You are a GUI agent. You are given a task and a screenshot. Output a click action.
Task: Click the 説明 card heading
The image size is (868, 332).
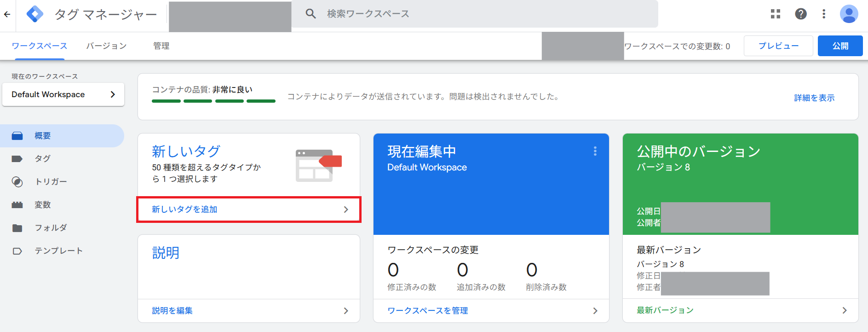[166, 253]
